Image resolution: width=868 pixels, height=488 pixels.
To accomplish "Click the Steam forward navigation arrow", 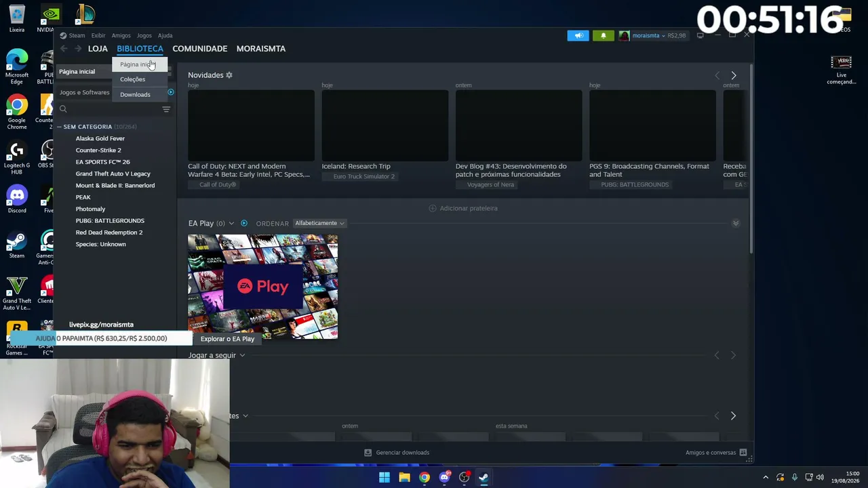I will coord(78,49).
